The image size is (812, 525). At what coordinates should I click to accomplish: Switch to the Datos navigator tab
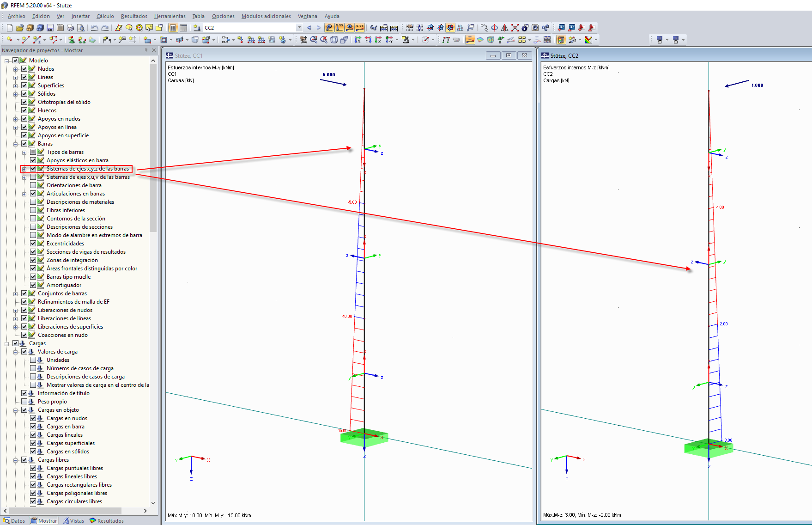tap(14, 521)
